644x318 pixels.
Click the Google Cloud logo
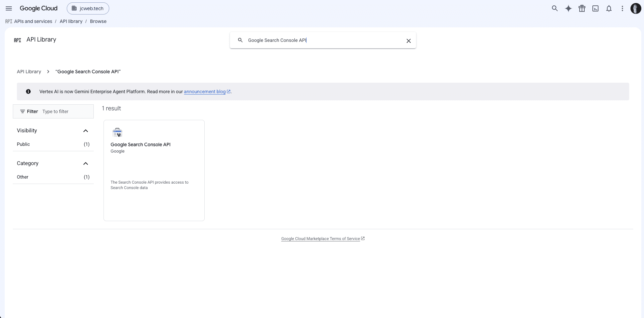(38, 8)
